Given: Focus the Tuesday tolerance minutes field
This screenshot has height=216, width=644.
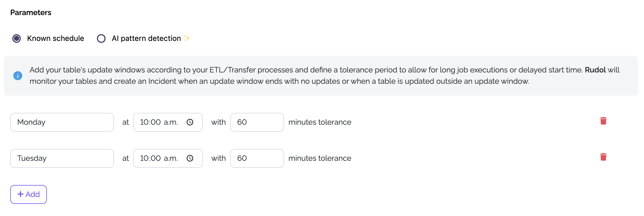Looking at the screenshot, I should (x=257, y=158).
